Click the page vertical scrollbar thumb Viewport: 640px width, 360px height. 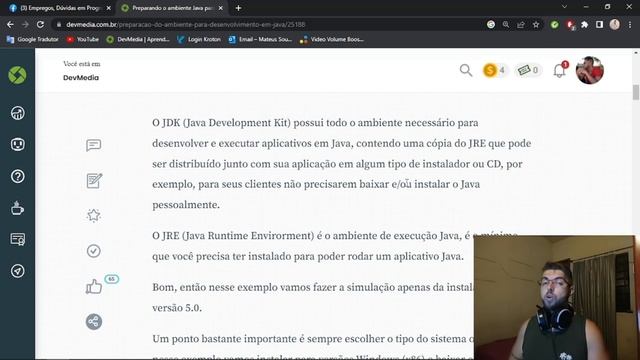pyautogui.click(x=636, y=92)
